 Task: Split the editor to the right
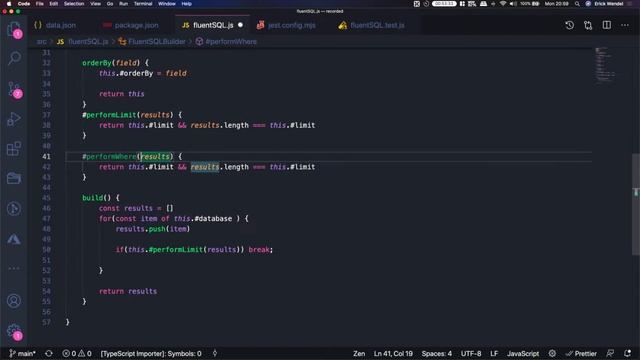tap(607, 25)
